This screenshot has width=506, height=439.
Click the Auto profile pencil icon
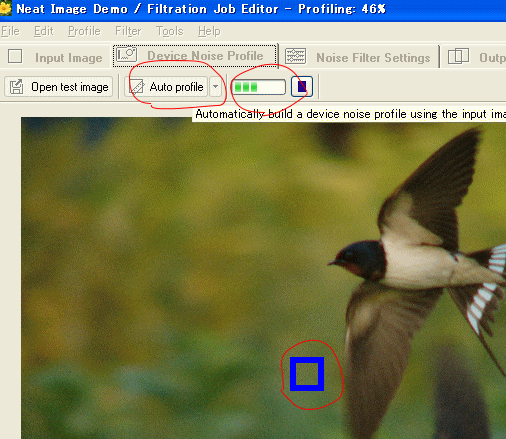[x=136, y=87]
